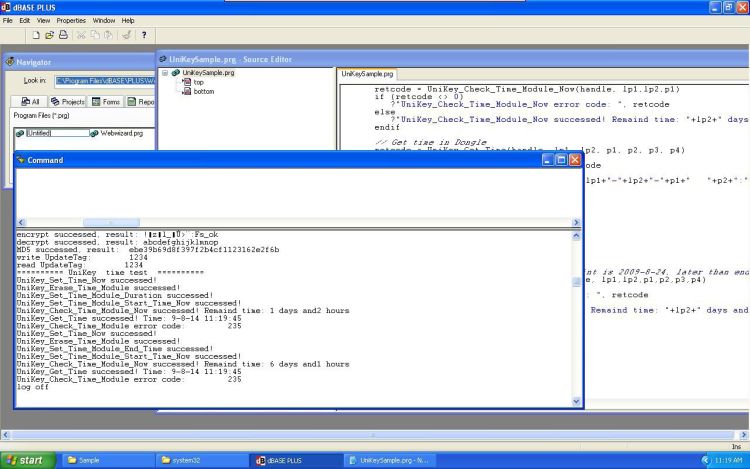Click 'Program Files (*.prg)' label in Navigator
Viewport: 750px width, 469px height.
coord(41,116)
